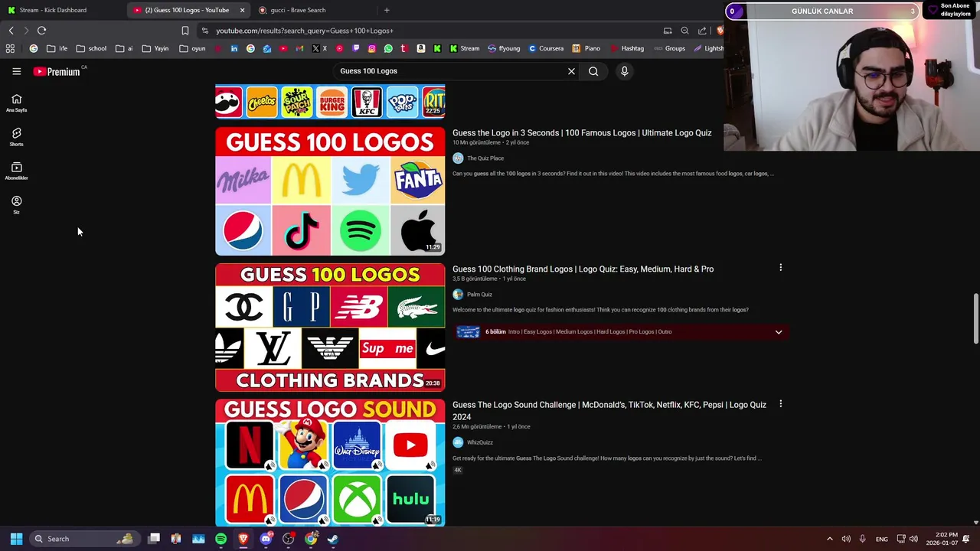Click the YouTube address bar URL
The image size is (980, 551).
click(305, 31)
